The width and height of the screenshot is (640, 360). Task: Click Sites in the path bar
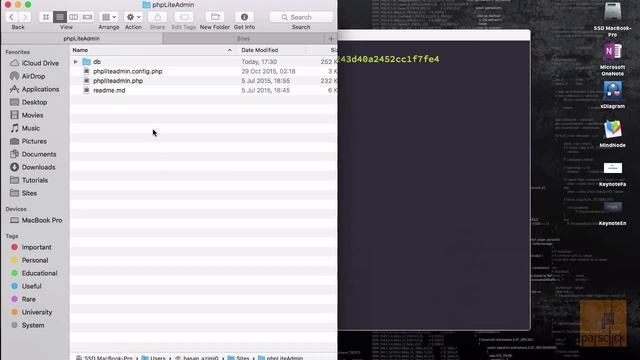238,358
